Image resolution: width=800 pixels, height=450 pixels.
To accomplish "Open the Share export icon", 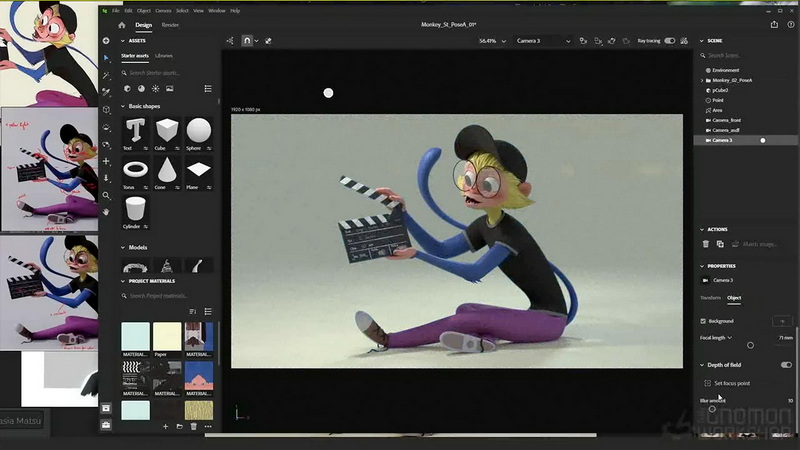I will (x=774, y=24).
